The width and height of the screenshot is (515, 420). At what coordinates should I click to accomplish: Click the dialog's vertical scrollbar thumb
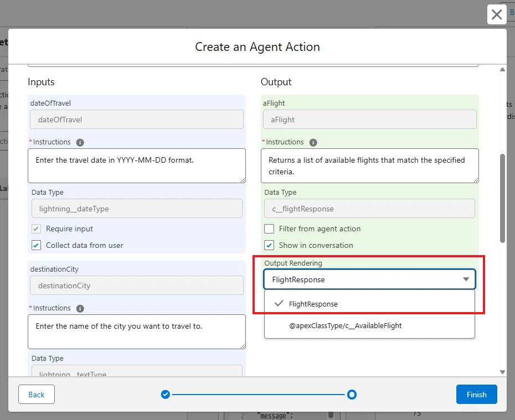[x=502, y=198]
